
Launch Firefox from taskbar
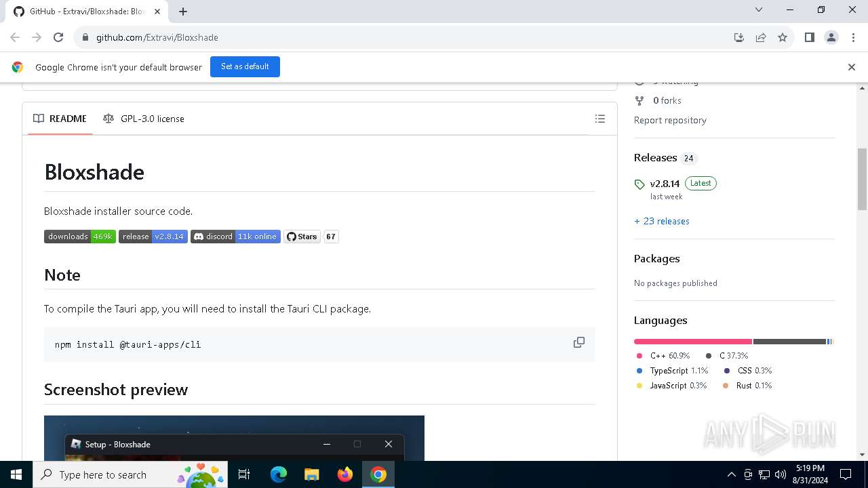pyautogui.click(x=345, y=474)
